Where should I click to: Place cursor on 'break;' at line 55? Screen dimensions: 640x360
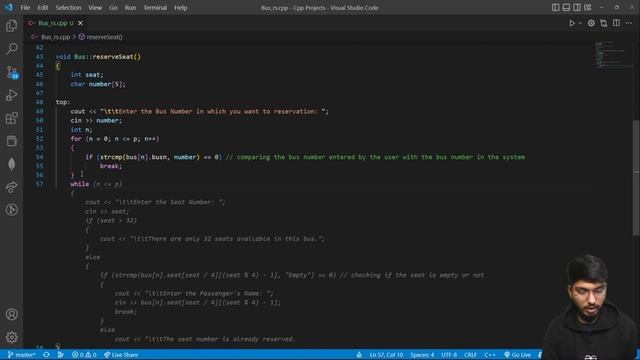click(111, 166)
